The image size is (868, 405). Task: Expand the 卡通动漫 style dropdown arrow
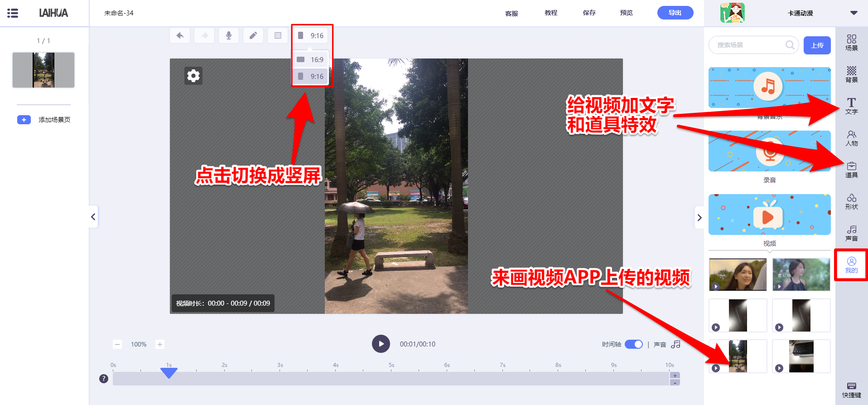coord(854,13)
